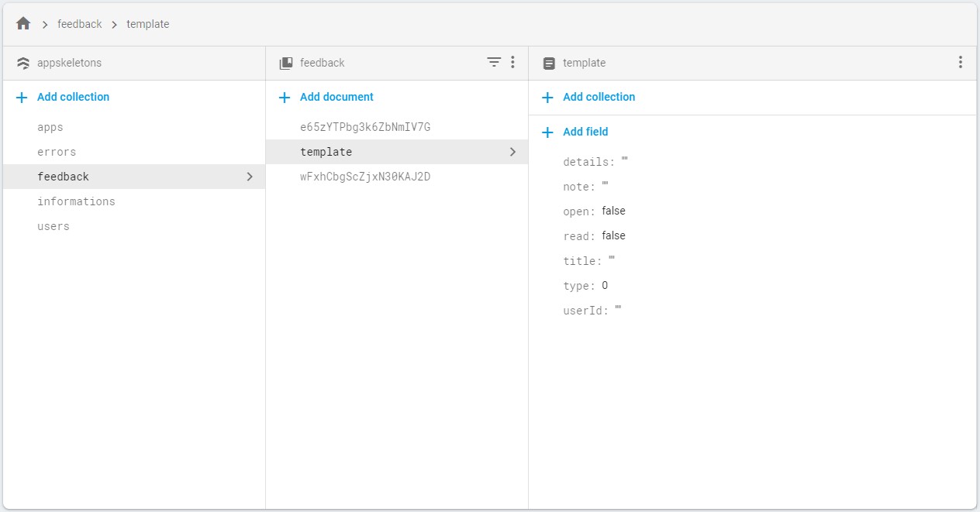Click the appskeletons database icon
The image size is (980, 512).
pyautogui.click(x=23, y=63)
